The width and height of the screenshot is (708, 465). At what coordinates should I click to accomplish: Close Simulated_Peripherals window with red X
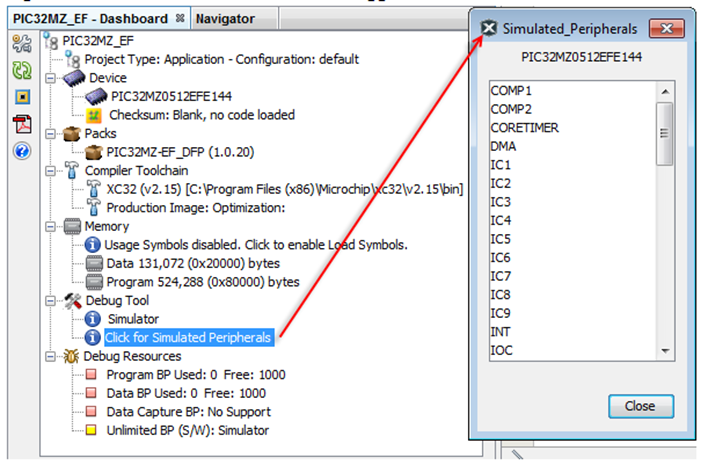pyautogui.click(x=667, y=29)
